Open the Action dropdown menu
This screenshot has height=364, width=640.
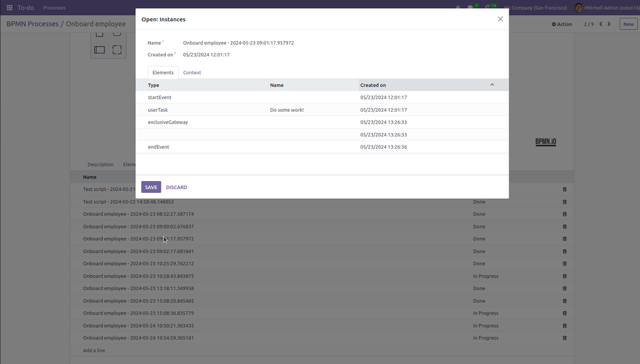[x=562, y=24]
